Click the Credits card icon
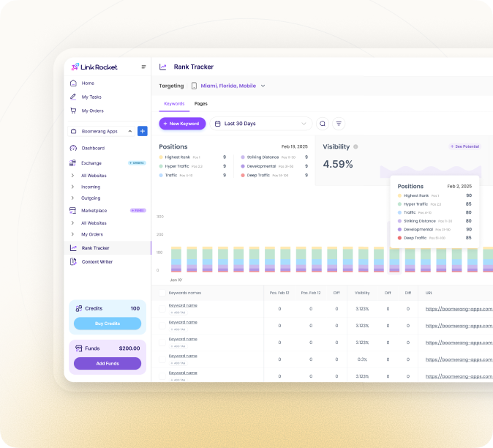This screenshot has width=493, height=448. pyautogui.click(x=78, y=309)
